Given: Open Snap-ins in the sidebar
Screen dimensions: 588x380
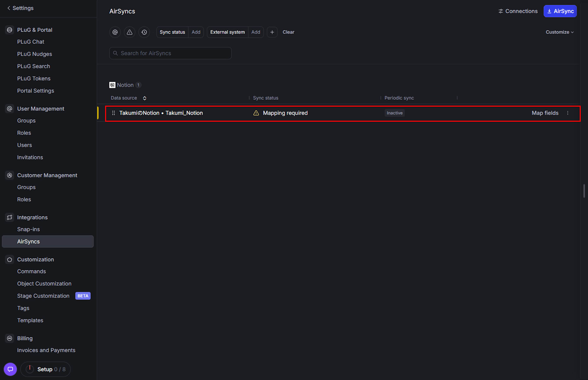Looking at the screenshot, I should pos(28,229).
